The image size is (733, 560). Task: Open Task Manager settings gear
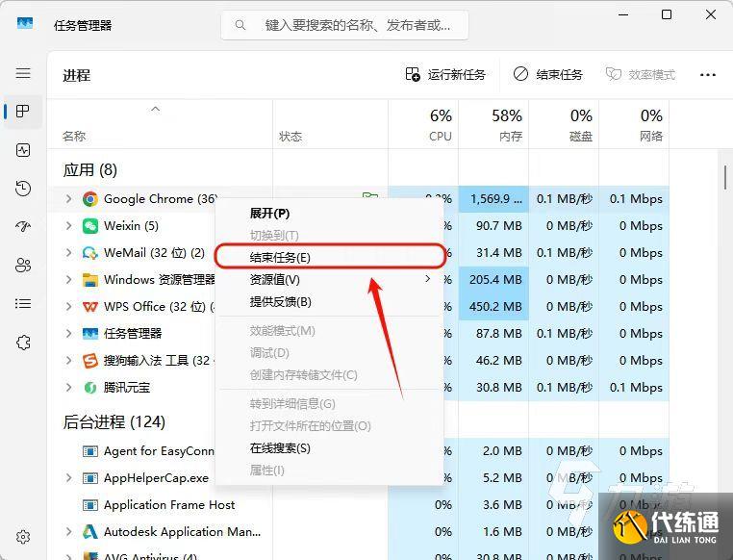point(23,537)
